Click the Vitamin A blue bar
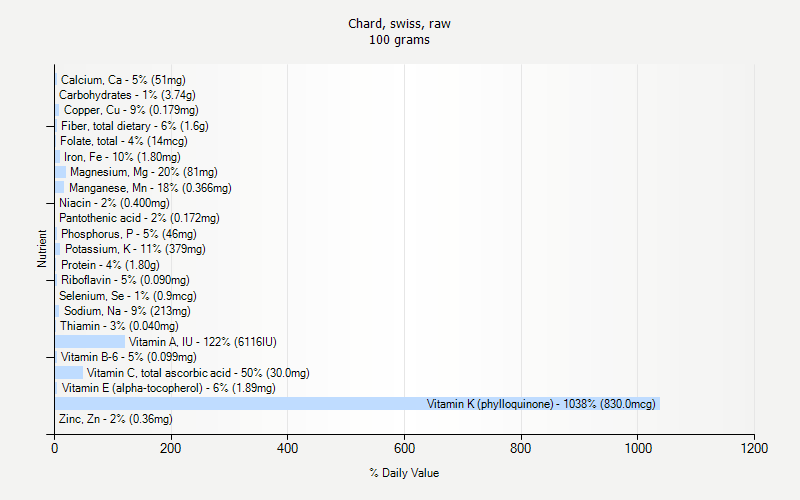The height and width of the screenshot is (500, 800). click(90, 342)
